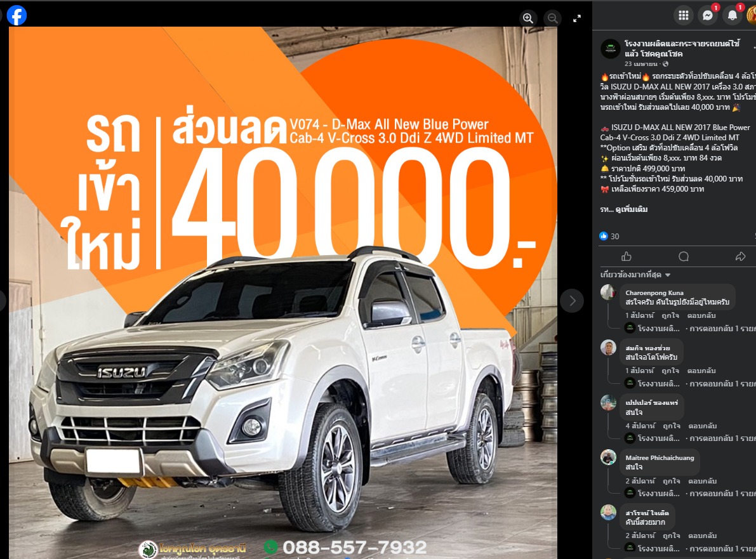Zoom out of the photo
Screen dimensions: 756x559
(552, 18)
